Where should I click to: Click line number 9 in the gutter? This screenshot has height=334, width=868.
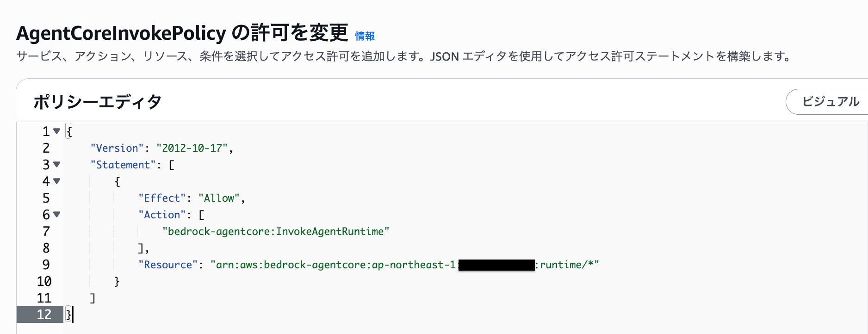46,265
